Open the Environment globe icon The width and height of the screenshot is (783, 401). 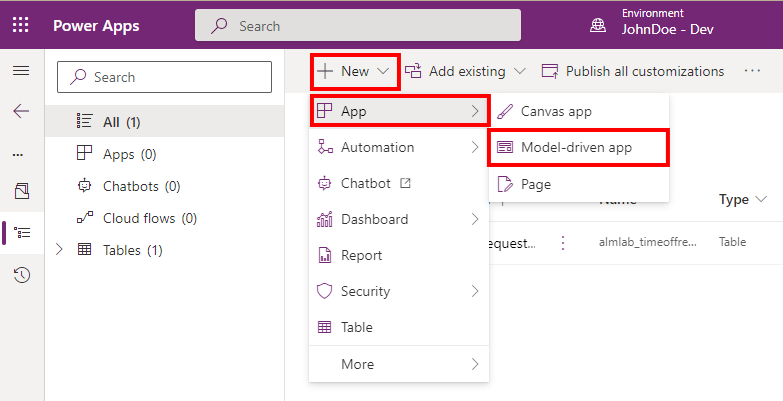598,25
